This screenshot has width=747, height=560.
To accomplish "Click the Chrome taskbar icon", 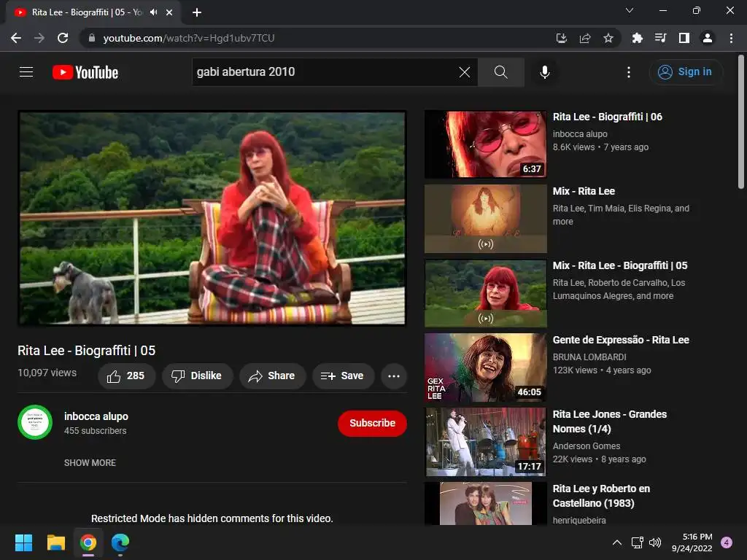I will (x=88, y=542).
